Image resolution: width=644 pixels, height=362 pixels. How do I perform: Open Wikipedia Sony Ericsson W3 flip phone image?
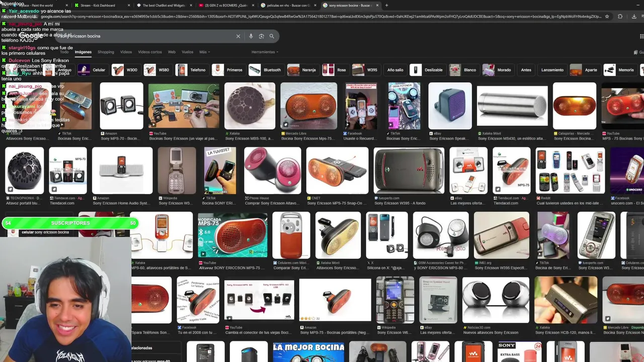[177, 170]
